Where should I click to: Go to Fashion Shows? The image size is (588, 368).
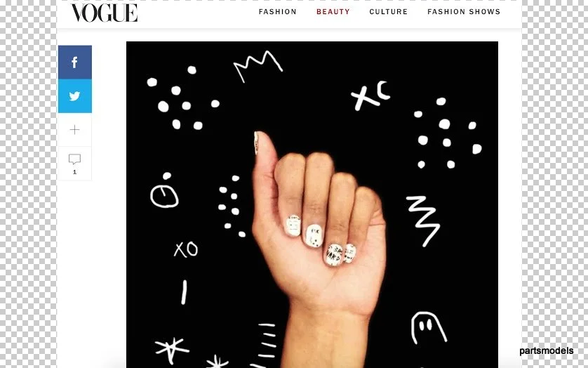coord(464,12)
